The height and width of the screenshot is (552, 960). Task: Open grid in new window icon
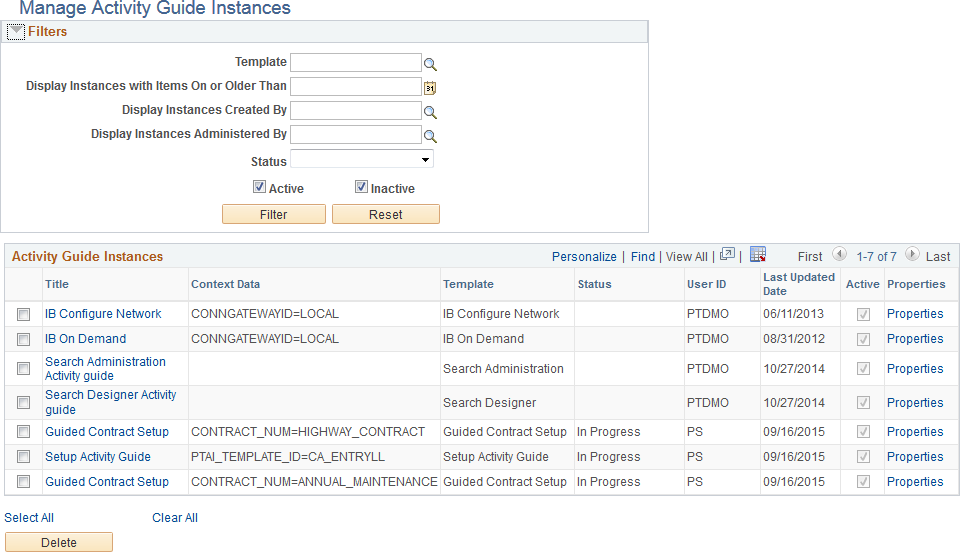(727, 255)
